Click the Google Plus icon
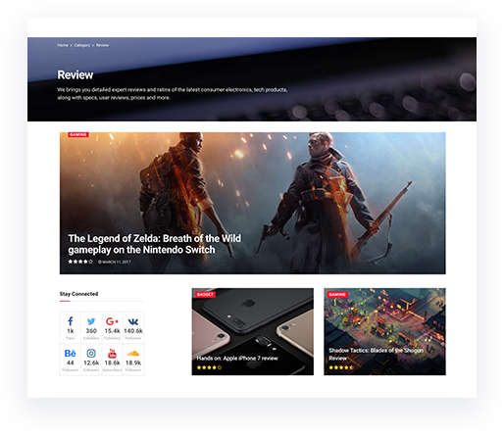Viewport: 504px width, 435px height. (x=112, y=321)
